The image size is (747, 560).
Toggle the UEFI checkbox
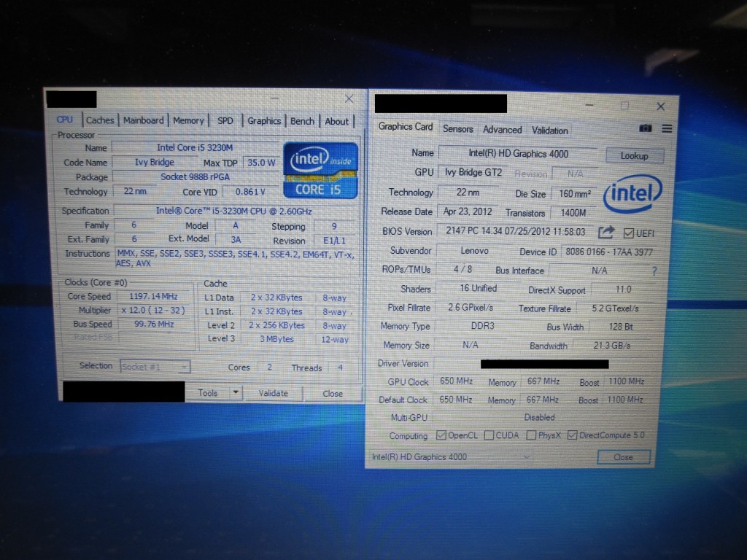628,233
